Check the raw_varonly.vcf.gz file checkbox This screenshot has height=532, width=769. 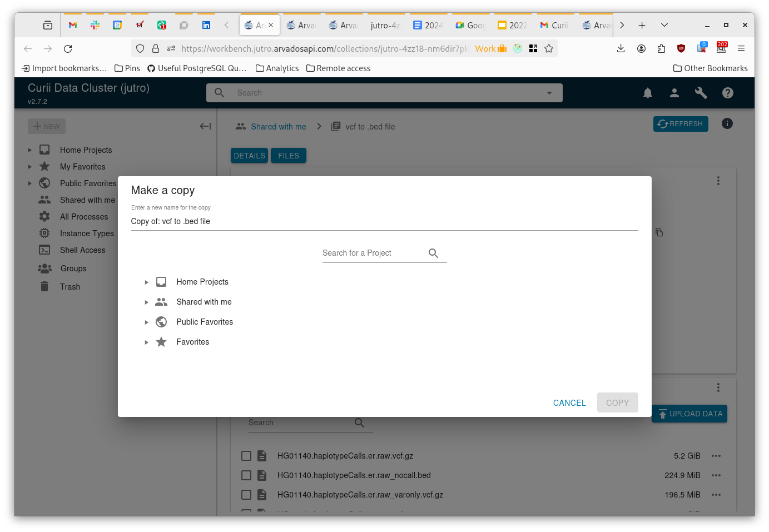click(246, 495)
